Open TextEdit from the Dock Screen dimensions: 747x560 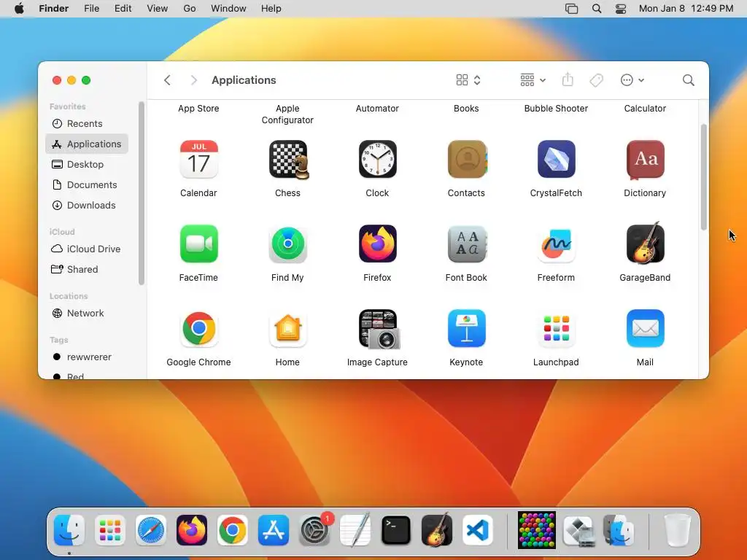355,530
